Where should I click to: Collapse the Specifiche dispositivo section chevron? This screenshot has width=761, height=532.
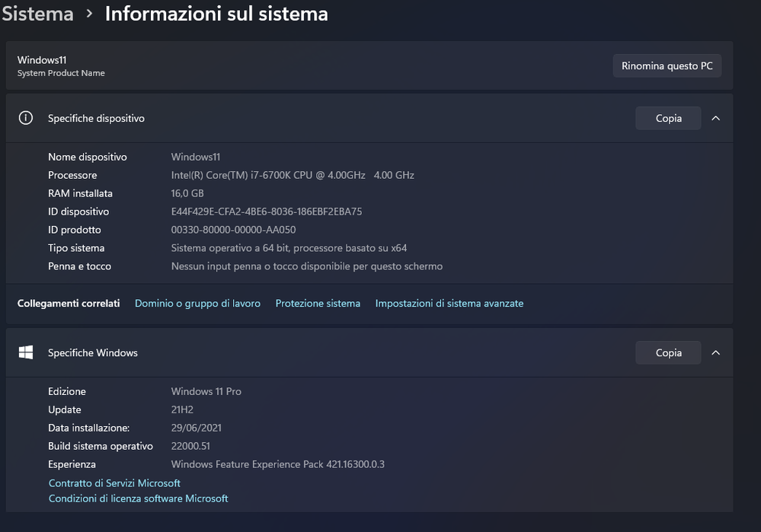(x=715, y=118)
